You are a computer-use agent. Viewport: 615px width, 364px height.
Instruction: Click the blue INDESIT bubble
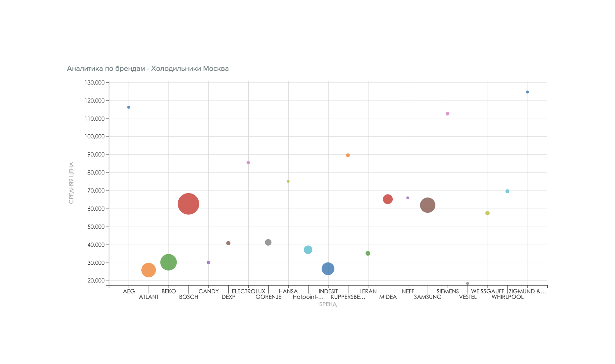[328, 269]
